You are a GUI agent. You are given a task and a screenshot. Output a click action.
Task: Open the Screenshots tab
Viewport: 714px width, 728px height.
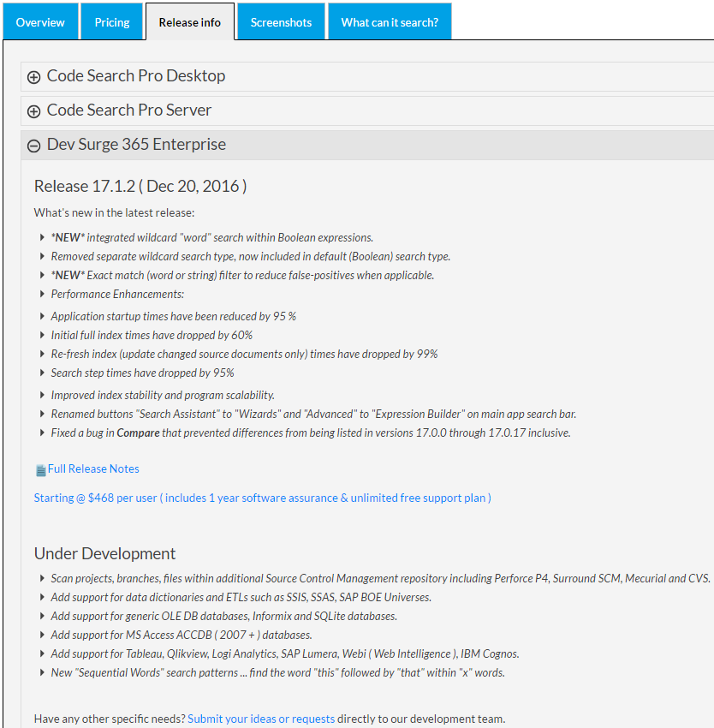tap(281, 21)
